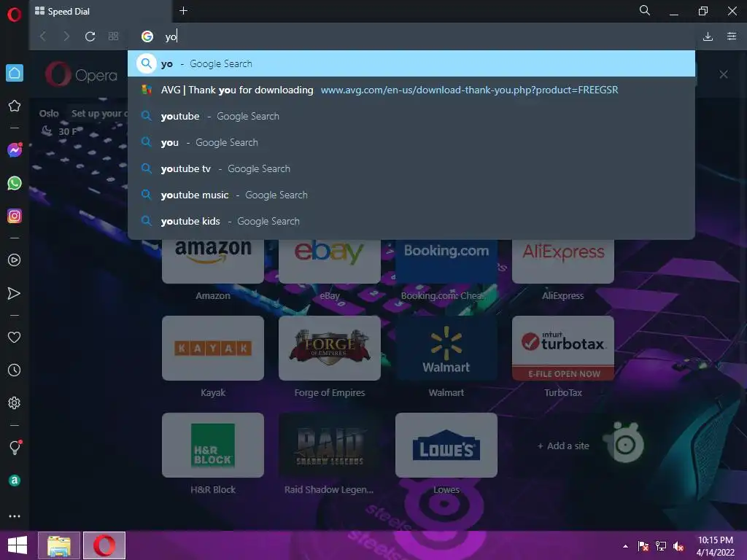Click the Oslo weather widget
This screenshot has height=560, width=747.
click(x=58, y=122)
